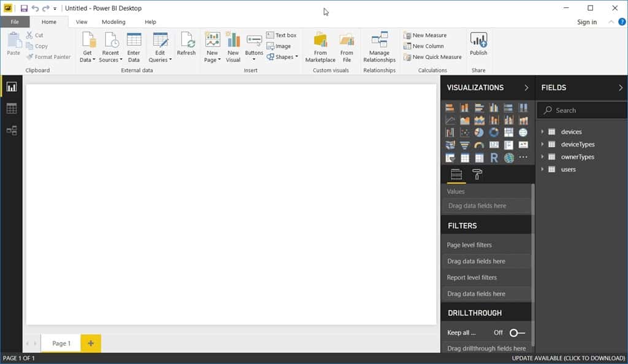
Task: Select the Clustered bar chart visual
Action: coord(479,108)
